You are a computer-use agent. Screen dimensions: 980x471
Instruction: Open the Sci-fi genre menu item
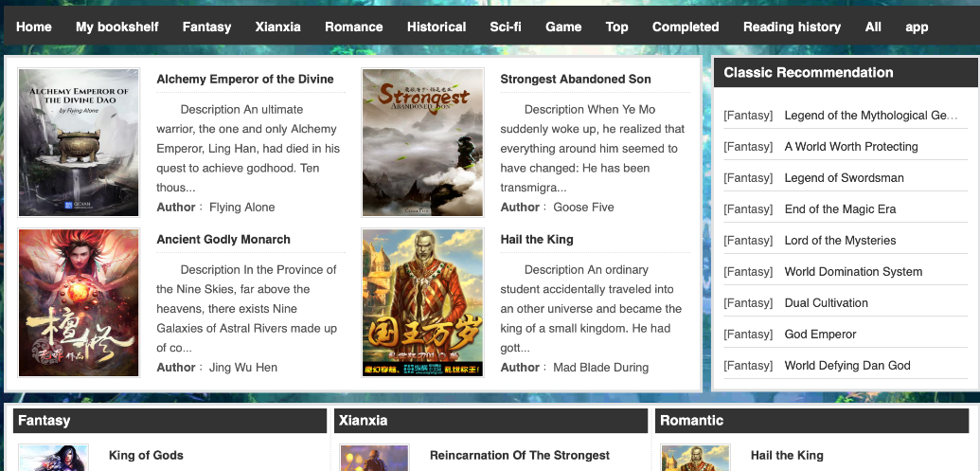click(x=506, y=27)
